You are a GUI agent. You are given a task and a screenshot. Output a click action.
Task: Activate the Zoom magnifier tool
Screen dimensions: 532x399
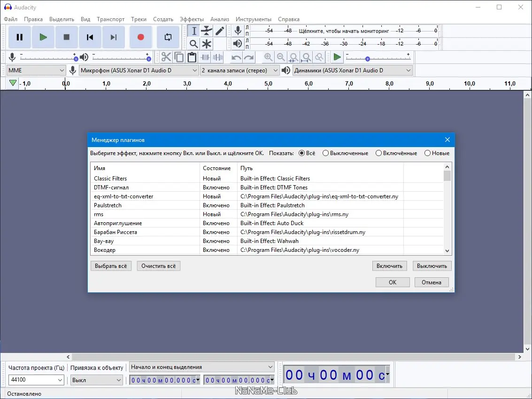[193, 44]
